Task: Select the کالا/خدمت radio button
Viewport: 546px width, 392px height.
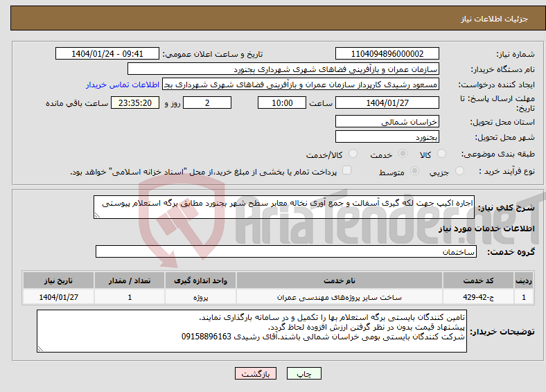Action: (x=353, y=154)
